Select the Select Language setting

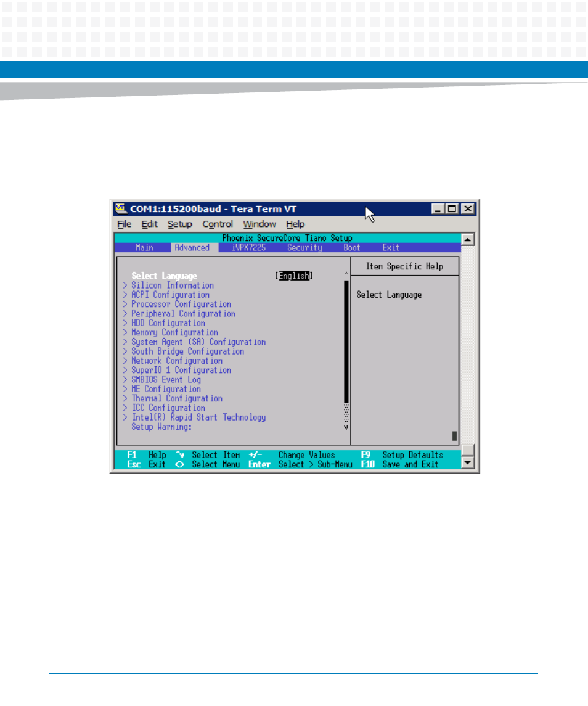(165, 276)
